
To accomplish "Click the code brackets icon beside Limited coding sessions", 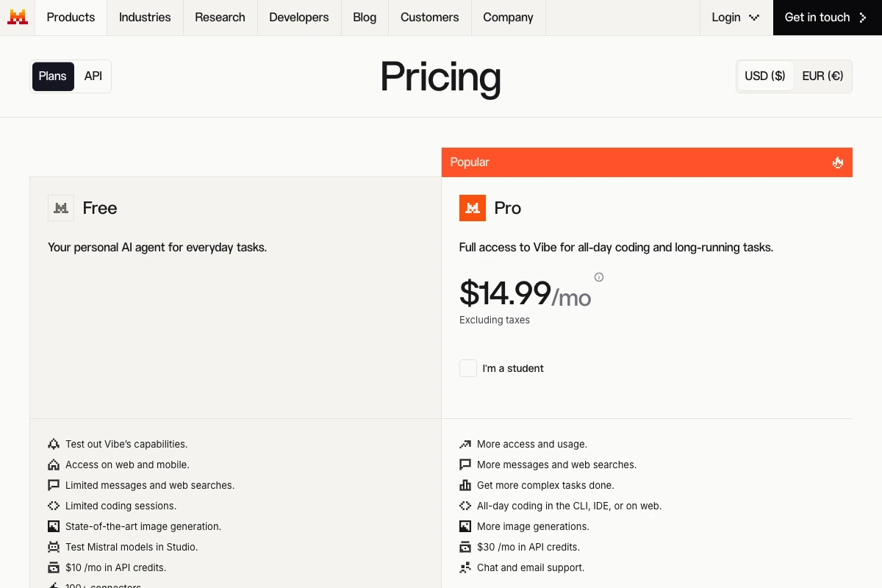I will [54, 506].
